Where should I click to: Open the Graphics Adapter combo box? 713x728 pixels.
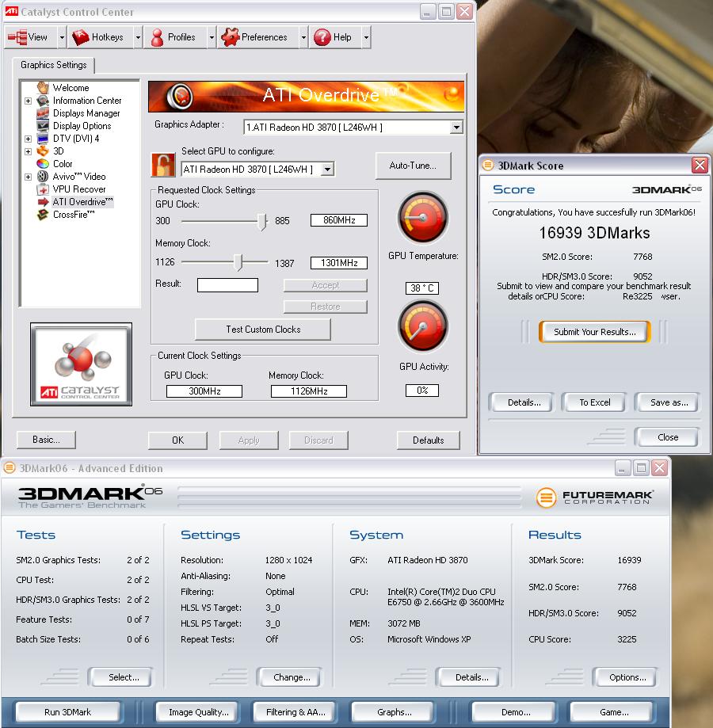353,128
